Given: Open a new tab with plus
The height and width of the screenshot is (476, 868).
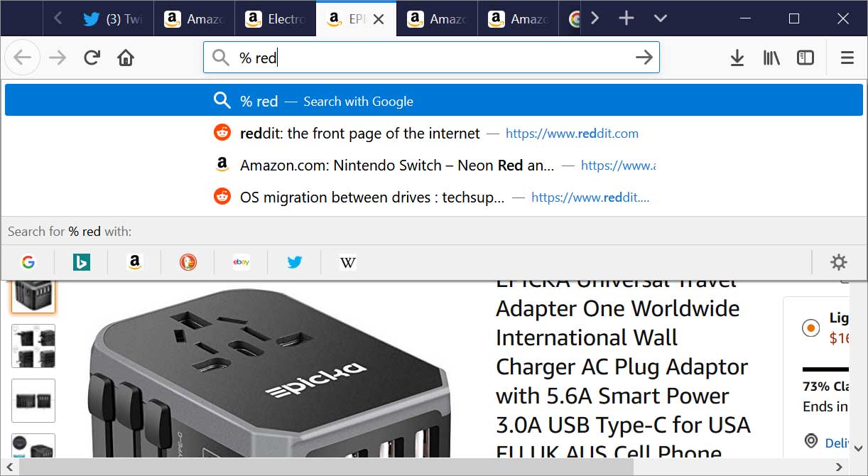Looking at the screenshot, I should (626, 18).
